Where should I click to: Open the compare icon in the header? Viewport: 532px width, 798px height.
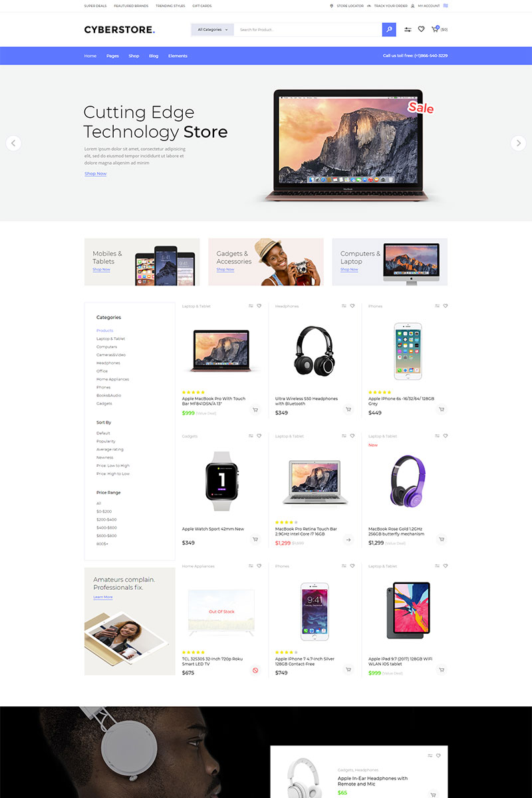click(408, 29)
